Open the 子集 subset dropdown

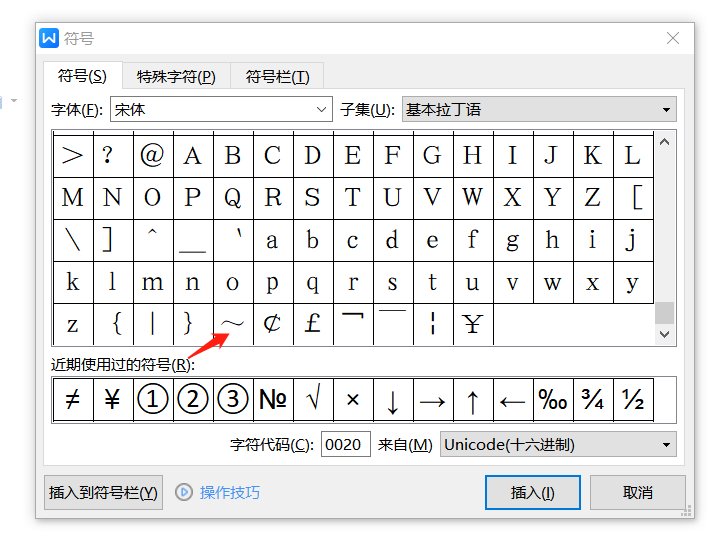coord(539,109)
